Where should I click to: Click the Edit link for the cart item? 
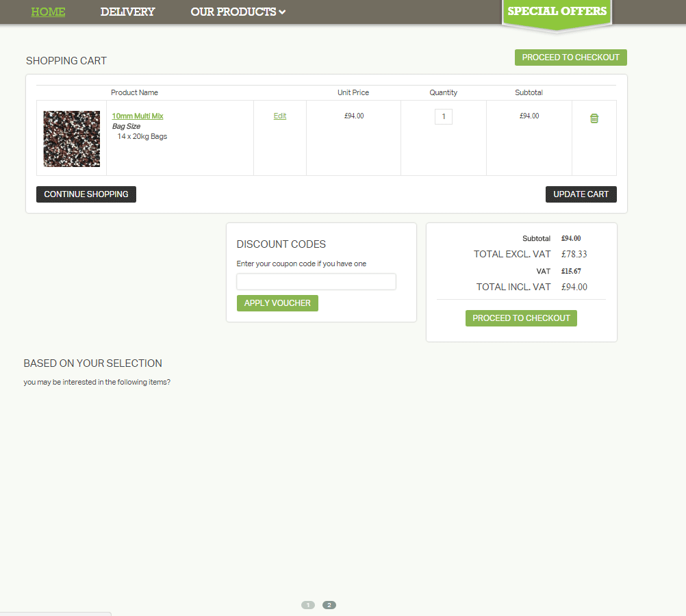coord(280,116)
